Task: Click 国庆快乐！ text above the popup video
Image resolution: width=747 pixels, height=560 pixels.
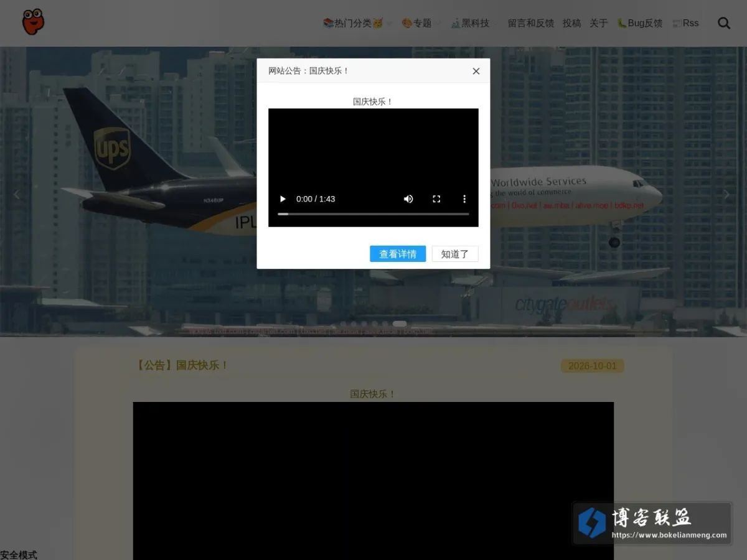Action: (x=374, y=101)
